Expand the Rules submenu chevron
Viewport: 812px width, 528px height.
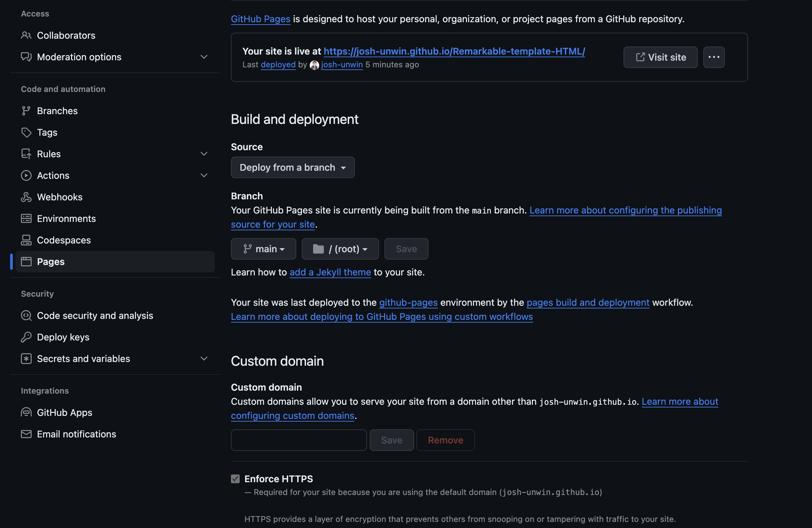(204, 154)
